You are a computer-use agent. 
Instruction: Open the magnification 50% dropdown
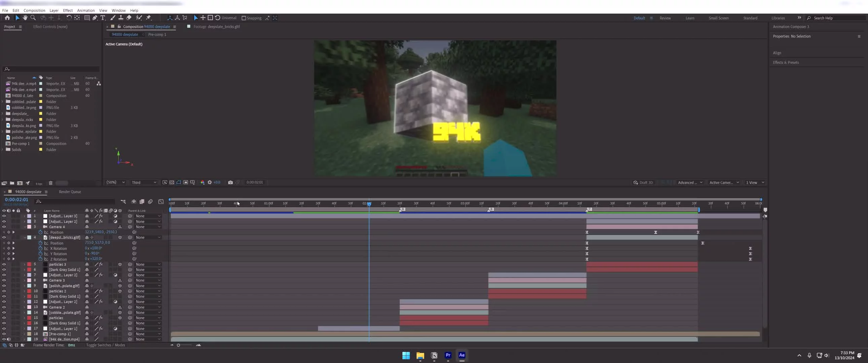116,183
